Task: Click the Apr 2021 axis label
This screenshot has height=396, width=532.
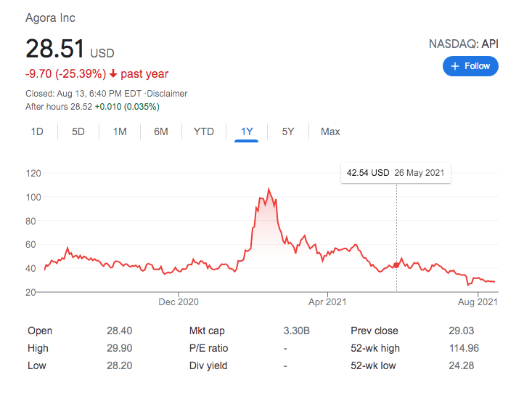Action: pyautogui.click(x=327, y=302)
